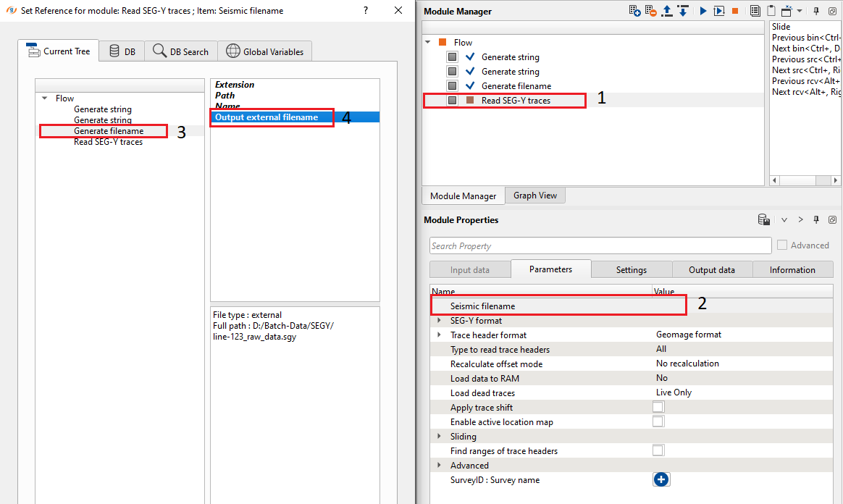Open the Global Variables tab
The width and height of the screenshot is (843, 504).
click(266, 51)
